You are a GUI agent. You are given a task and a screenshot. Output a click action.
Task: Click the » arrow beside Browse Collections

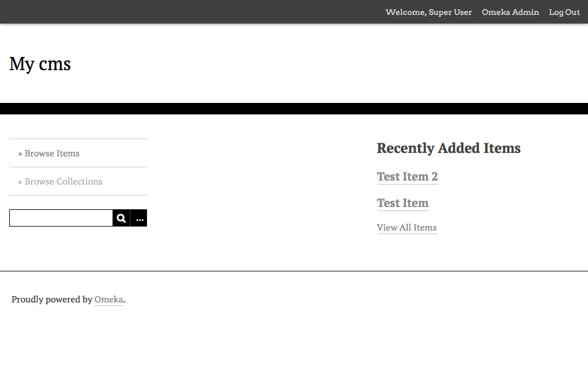click(20, 182)
